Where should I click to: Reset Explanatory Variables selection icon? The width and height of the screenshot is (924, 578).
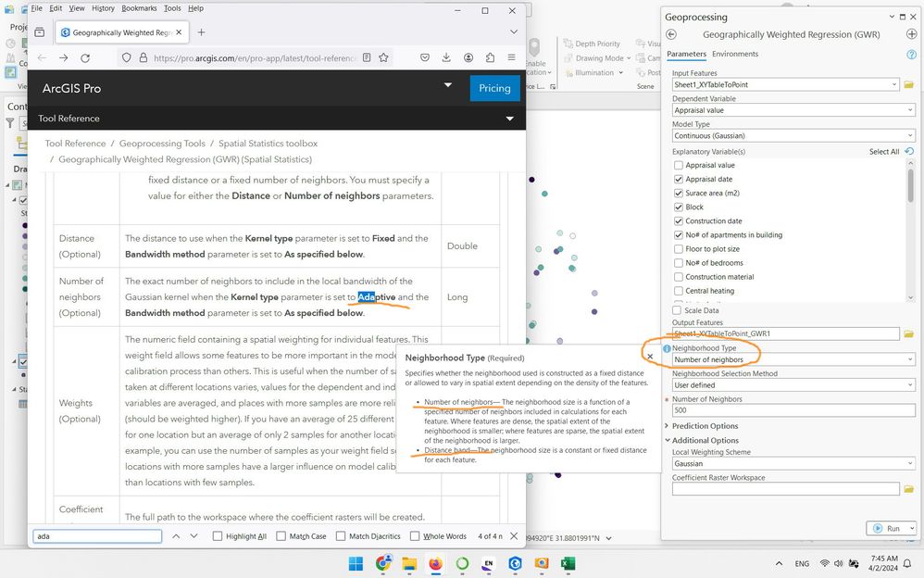pyautogui.click(x=909, y=152)
